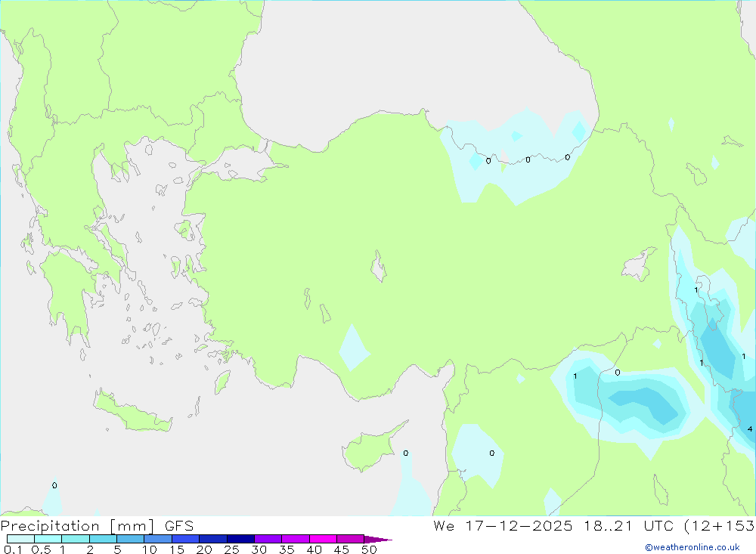Click the 'We' weekday label
Viewport: 756px width, 554px height.
(x=444, y=525)
